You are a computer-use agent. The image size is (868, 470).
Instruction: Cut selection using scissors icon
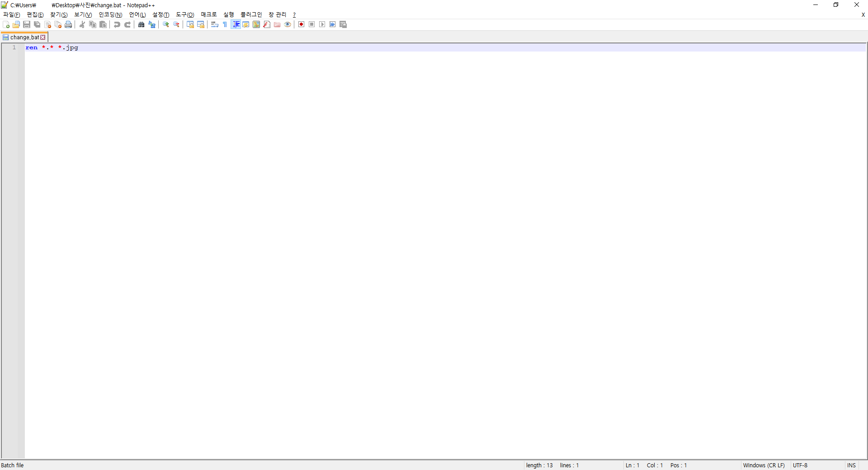(x=82, y=24)
